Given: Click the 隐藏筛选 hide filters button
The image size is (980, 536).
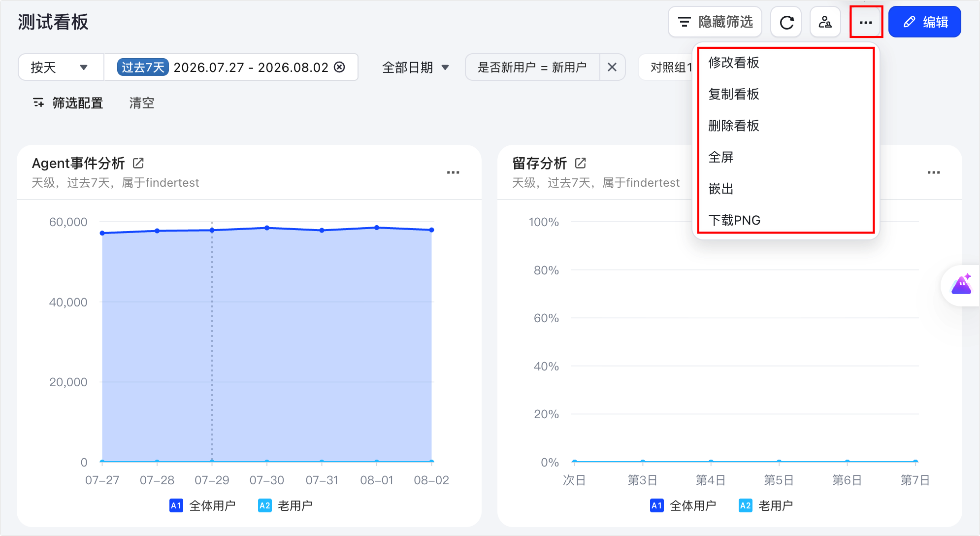Looking at the screenshot, I should pos(715,22).
